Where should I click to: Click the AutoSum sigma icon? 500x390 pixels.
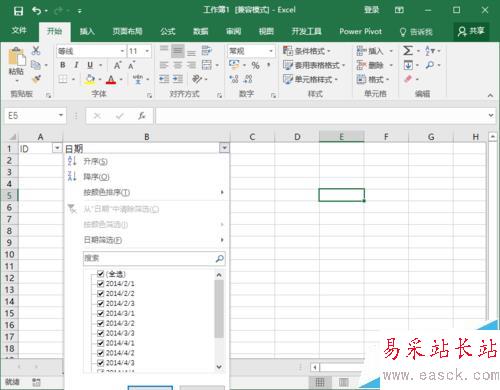(408, 51)
